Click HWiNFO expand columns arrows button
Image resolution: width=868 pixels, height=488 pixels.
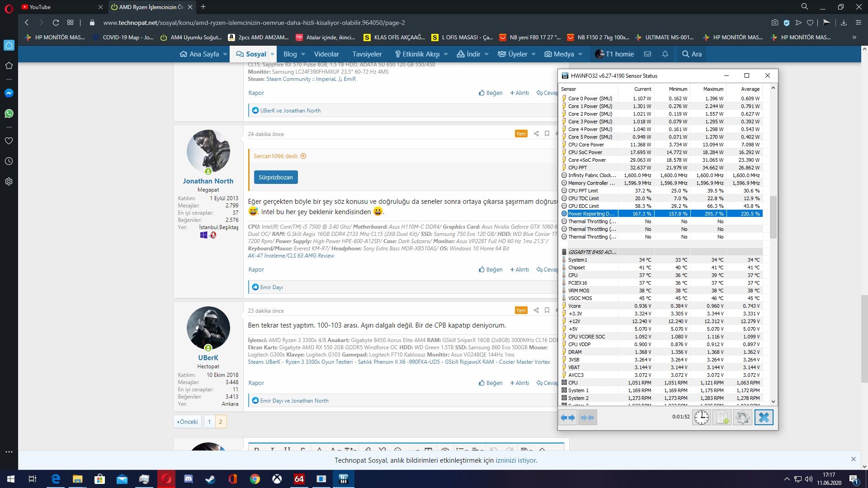568,418
